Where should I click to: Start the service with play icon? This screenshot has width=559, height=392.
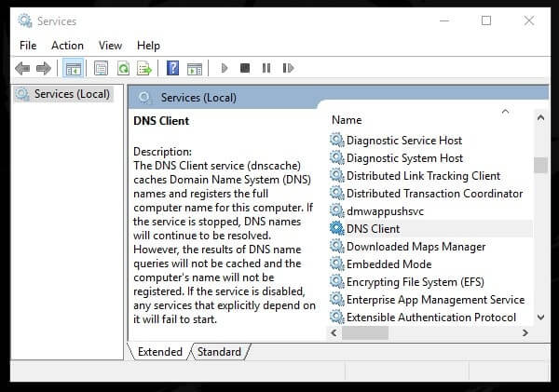225,68
